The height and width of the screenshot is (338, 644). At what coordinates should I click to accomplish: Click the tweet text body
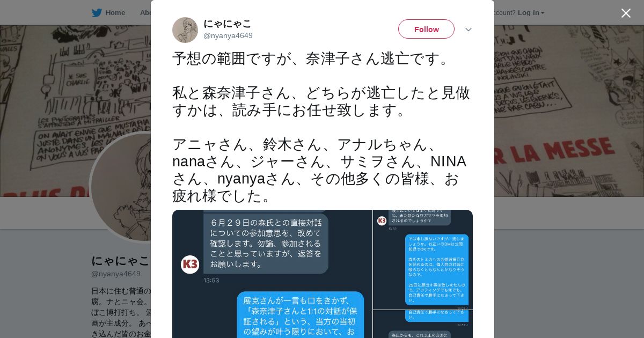[x=322, y=127]
